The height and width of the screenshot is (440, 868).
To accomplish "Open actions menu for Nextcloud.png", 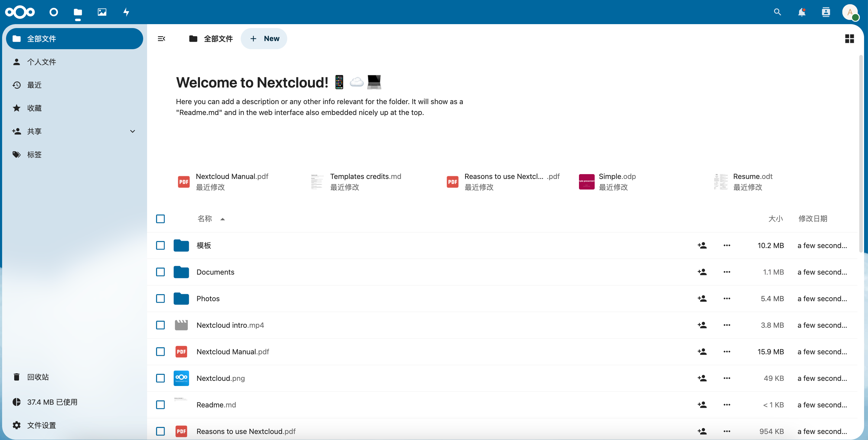I will tap(727, 378).
